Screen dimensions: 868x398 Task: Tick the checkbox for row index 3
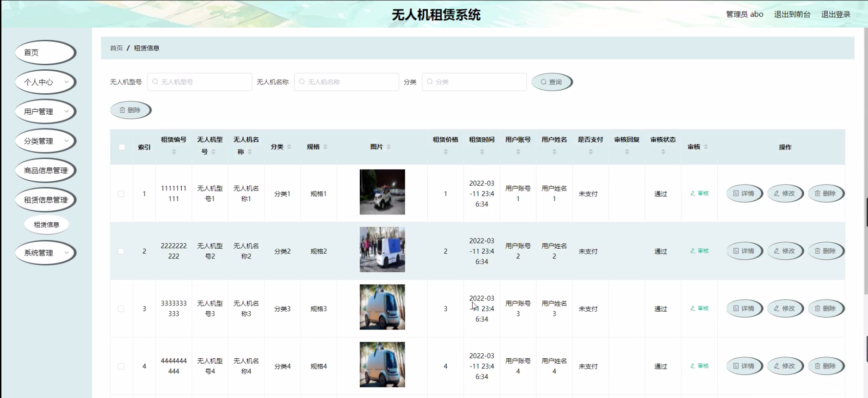pos(121,309)
